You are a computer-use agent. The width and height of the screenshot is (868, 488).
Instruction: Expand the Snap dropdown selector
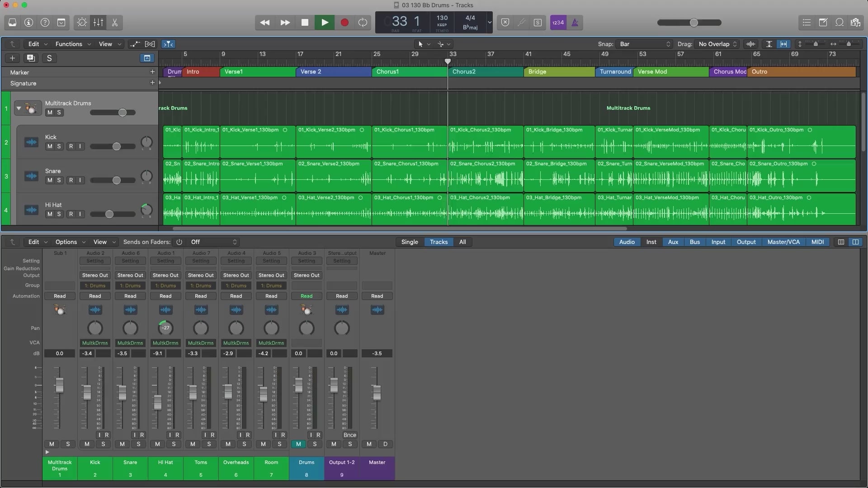[x=643, y=44]
